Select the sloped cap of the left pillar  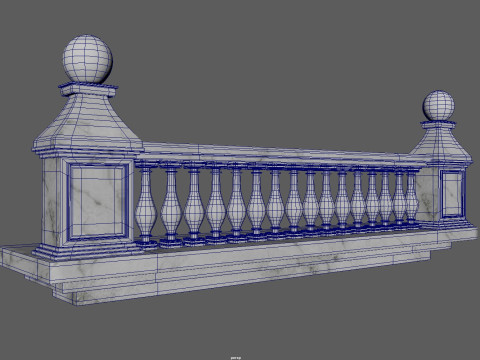(x=88, y=123)
